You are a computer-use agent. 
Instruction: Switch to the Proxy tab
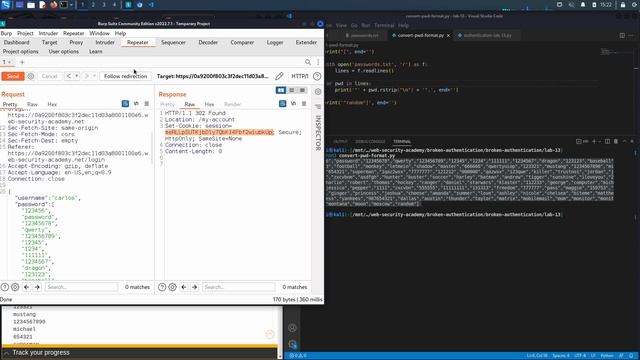click(76, 42)
